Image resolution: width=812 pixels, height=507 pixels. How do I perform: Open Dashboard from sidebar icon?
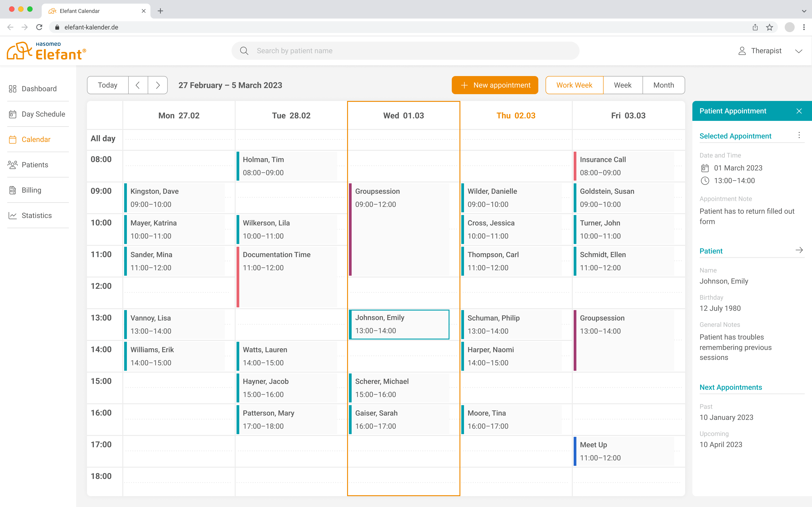[x=12, y=89]
